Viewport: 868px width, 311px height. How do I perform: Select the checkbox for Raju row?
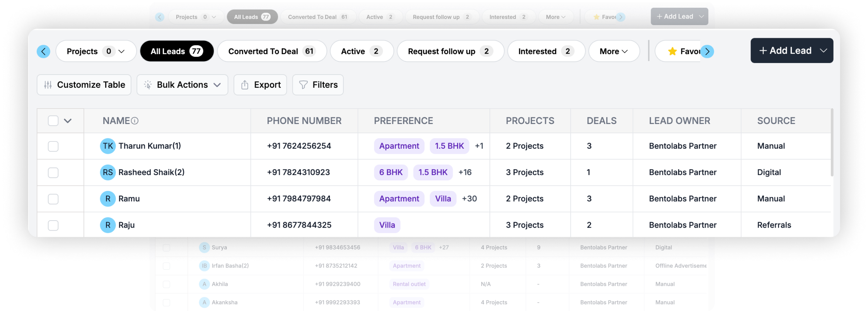(53, 225)
